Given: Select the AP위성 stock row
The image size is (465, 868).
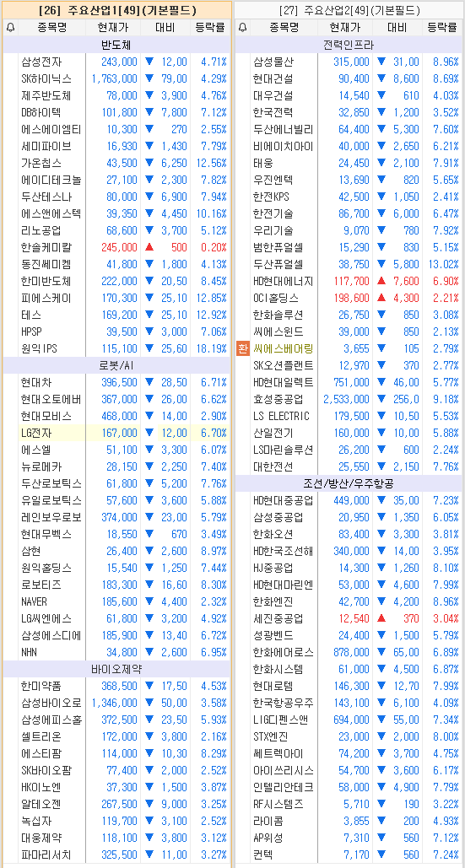Looking at the screenshot, I should pos(349,838).
